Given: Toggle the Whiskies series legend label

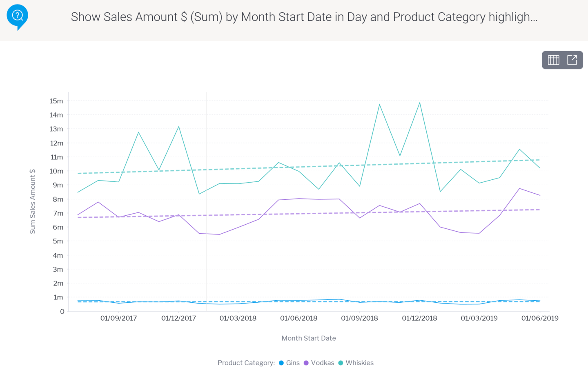Looking at the screenshot, I should pyautogui.click(x=359, y=363).
